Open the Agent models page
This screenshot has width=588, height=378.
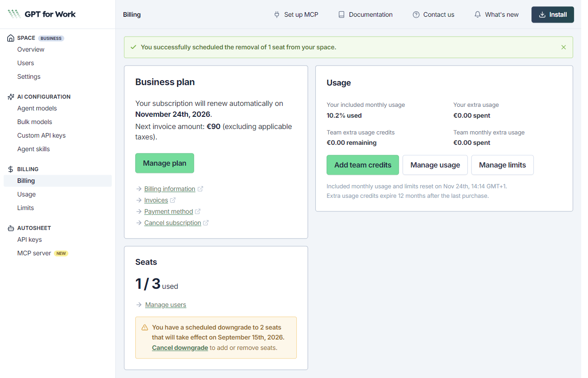click(x=37, y=108)
